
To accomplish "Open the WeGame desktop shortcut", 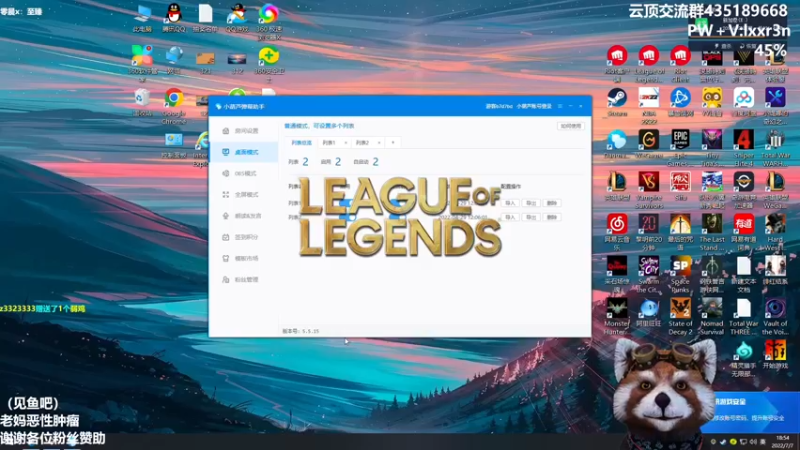I will coord(648,144).
